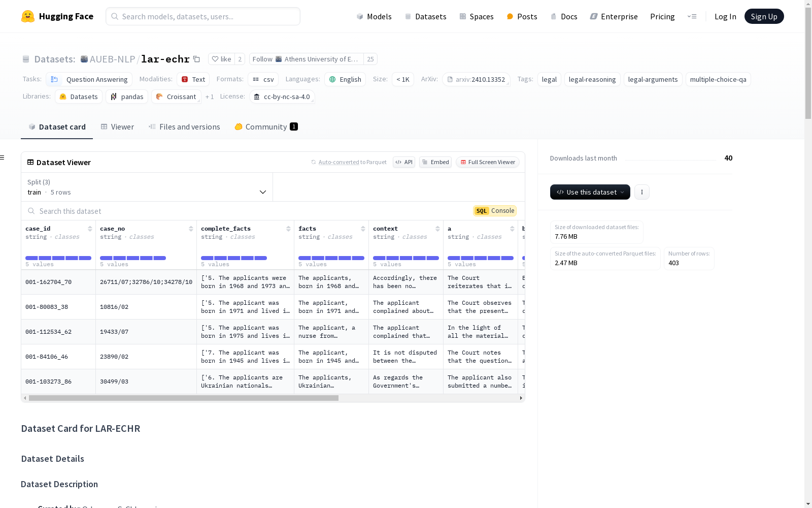Click the Datasets library tag
Viewport: 812px width, 508px height.
[79, 97]
